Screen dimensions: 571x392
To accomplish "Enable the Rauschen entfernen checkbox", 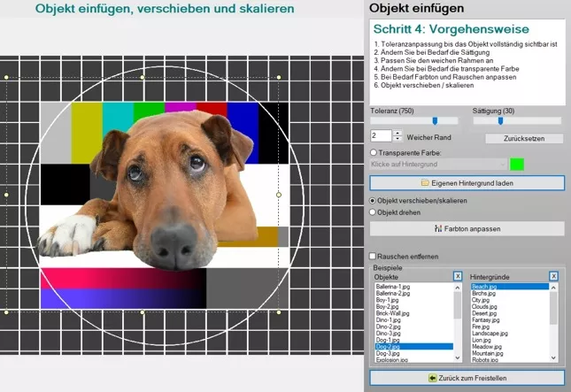I will pos(374,256).
